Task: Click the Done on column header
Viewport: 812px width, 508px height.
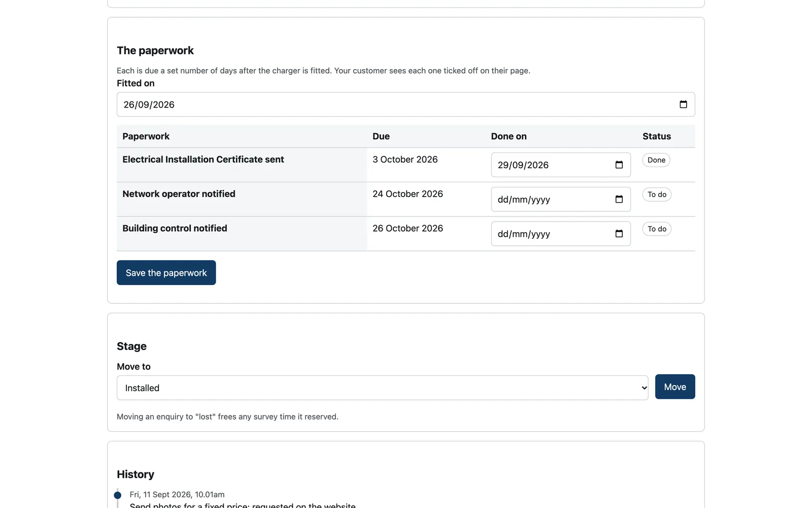Action: pyautogui.click(x=509, y=136)
